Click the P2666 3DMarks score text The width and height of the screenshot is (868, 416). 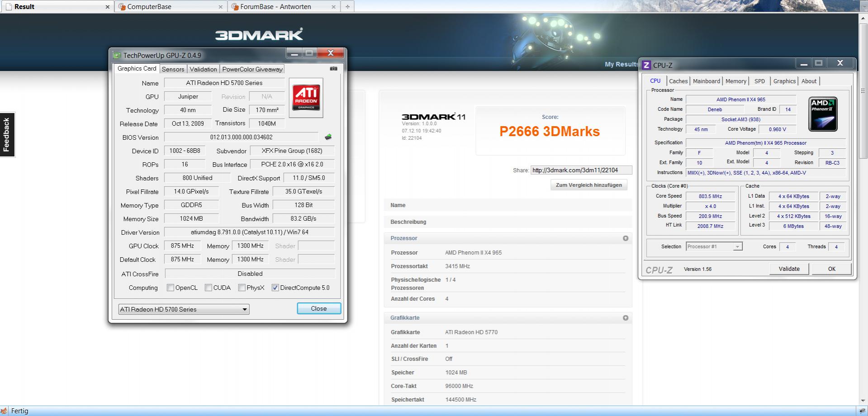pos(549,132)
